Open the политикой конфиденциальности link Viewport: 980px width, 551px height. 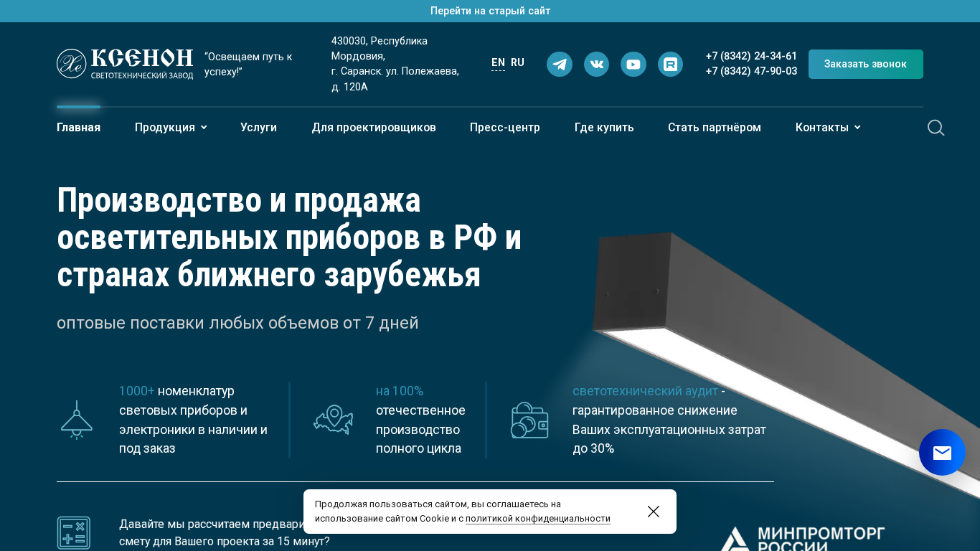coord(538,519)
